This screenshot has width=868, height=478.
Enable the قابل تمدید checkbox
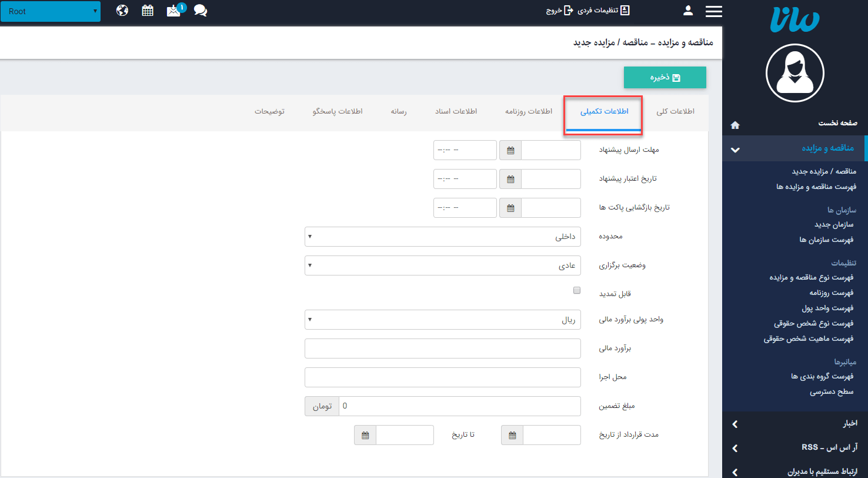(x=577, y=290)
